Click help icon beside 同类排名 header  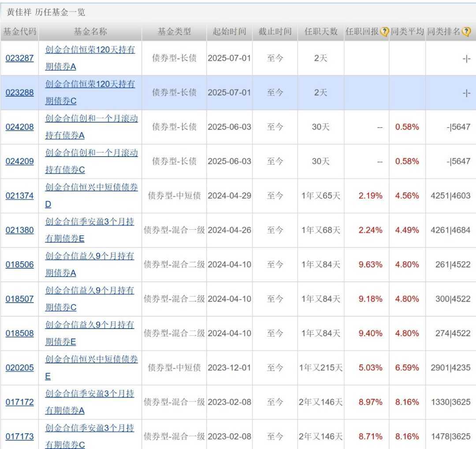click(466, 32)
